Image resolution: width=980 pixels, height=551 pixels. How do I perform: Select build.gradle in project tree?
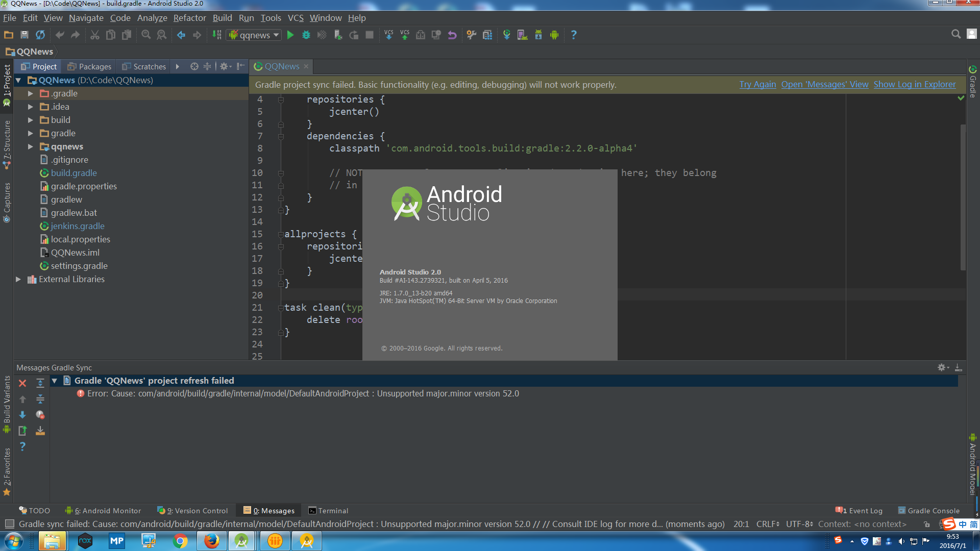pyautogui.click(x=73, y=173)
